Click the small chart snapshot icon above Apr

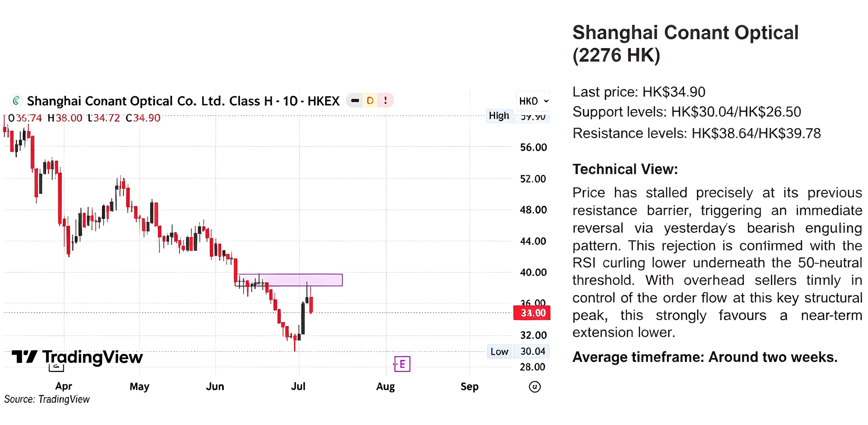[x=56, y=368]
